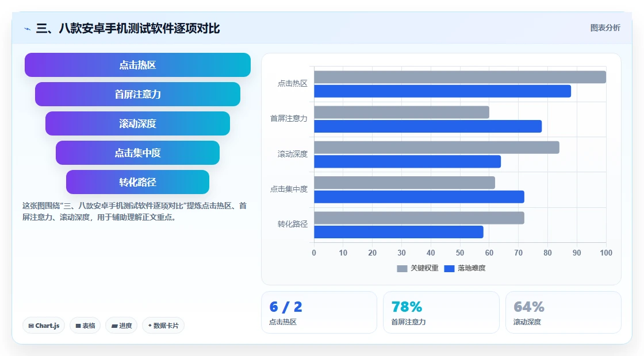This screenshot has height=356, width=644.
Task: Click the x-axis tick label 100
Action: (606, 253)
